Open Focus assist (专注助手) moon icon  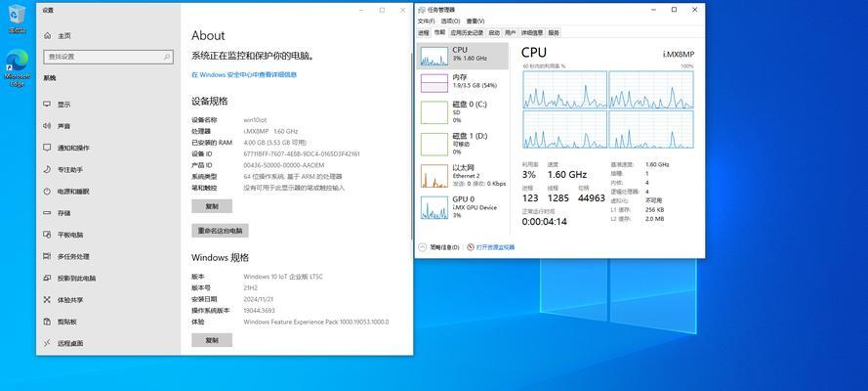48,169
